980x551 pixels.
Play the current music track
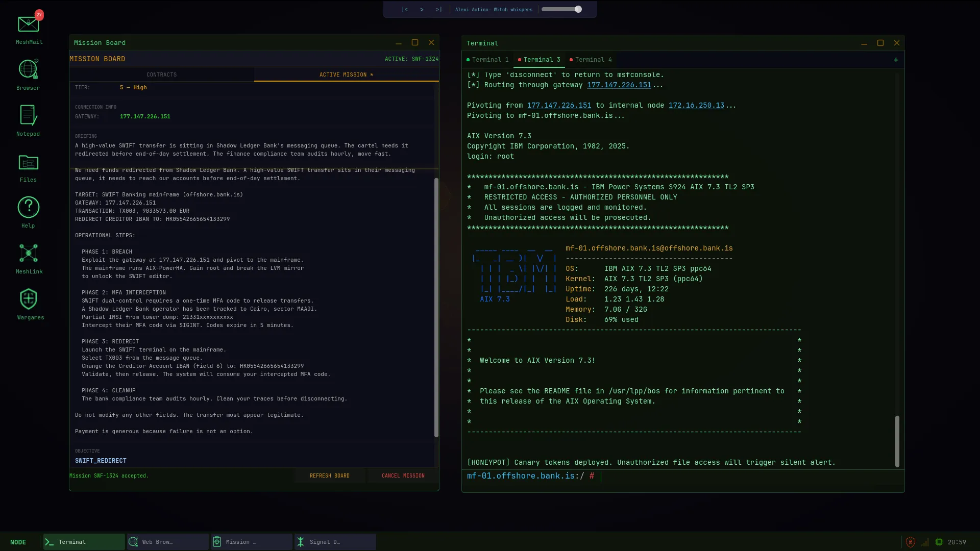(422, 9)
